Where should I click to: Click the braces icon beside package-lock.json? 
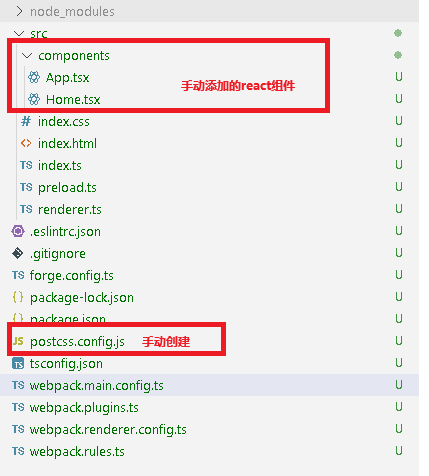click(18, 297)
